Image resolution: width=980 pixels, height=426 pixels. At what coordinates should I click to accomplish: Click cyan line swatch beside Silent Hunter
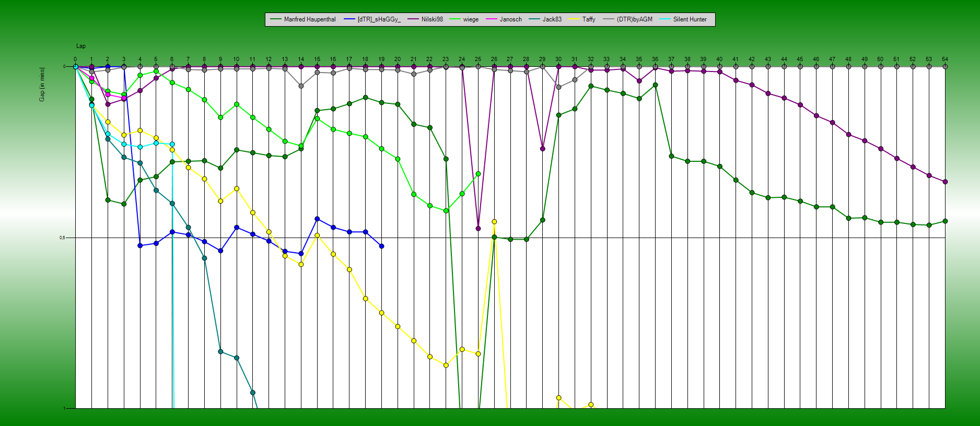(665, 19)
